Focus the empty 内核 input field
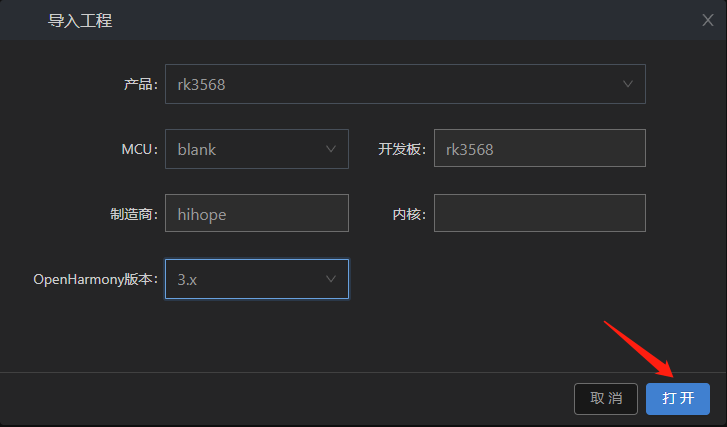Image resolution: width=727 pixels, height=427 pixels. click(x=539, y=213)
